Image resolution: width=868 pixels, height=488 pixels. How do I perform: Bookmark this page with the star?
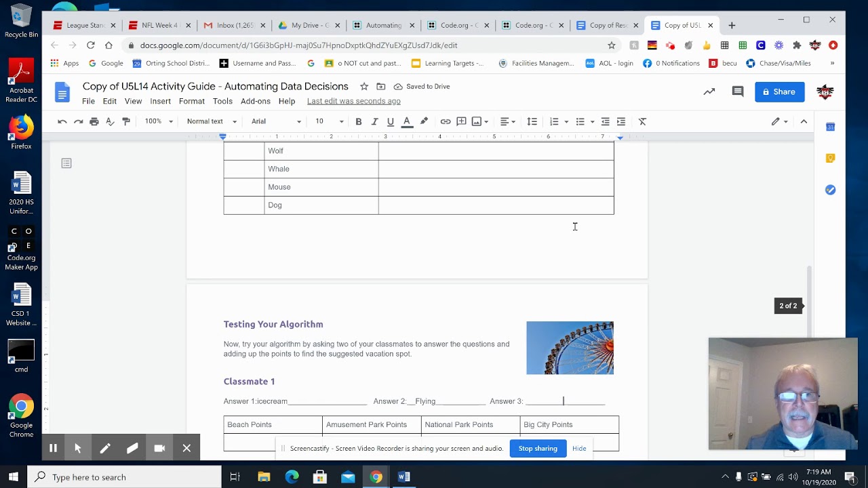612,45
